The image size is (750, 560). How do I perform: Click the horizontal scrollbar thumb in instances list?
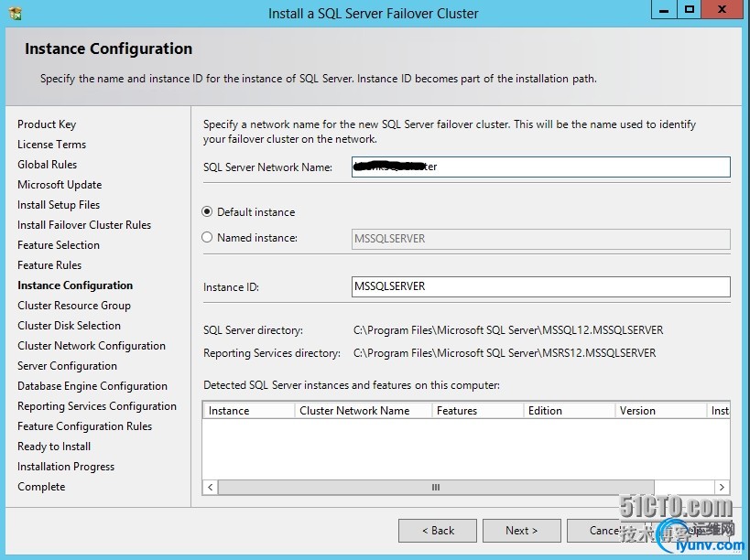click(436, 488)
